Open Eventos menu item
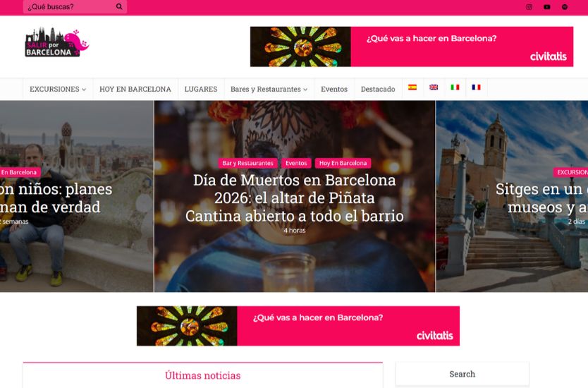Image resolution: width=588 pixels, height=388 pixels. (x=334, y=90)
